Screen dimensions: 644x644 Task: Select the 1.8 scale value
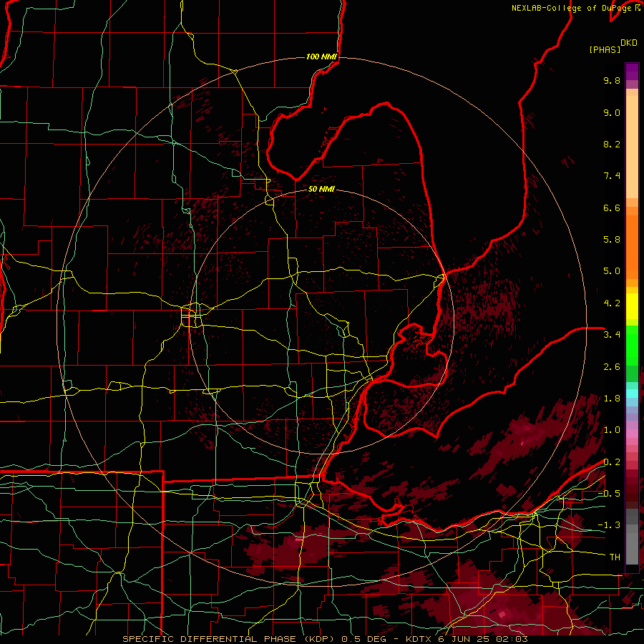pyautogui.click(x=612, y=399)
